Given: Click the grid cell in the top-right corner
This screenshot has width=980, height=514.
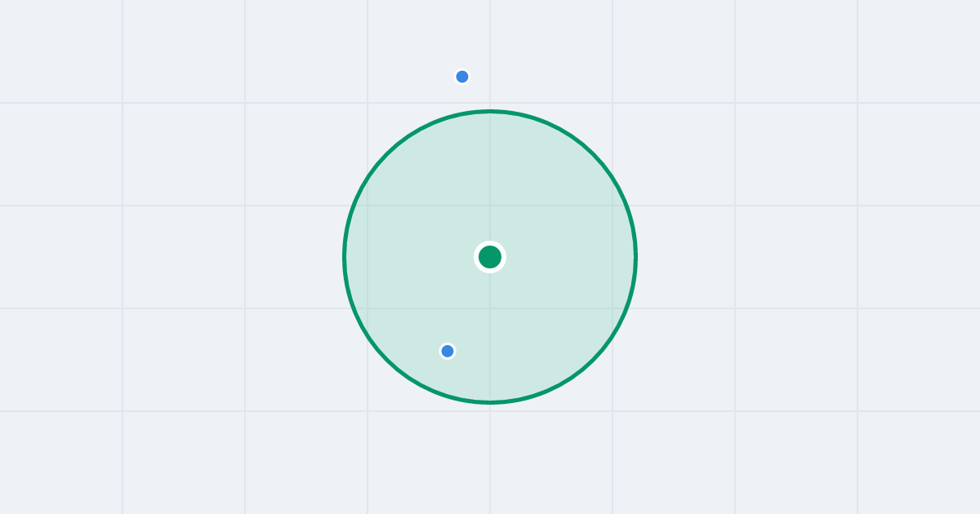Looking at the screenshot, I should point(919,51).
